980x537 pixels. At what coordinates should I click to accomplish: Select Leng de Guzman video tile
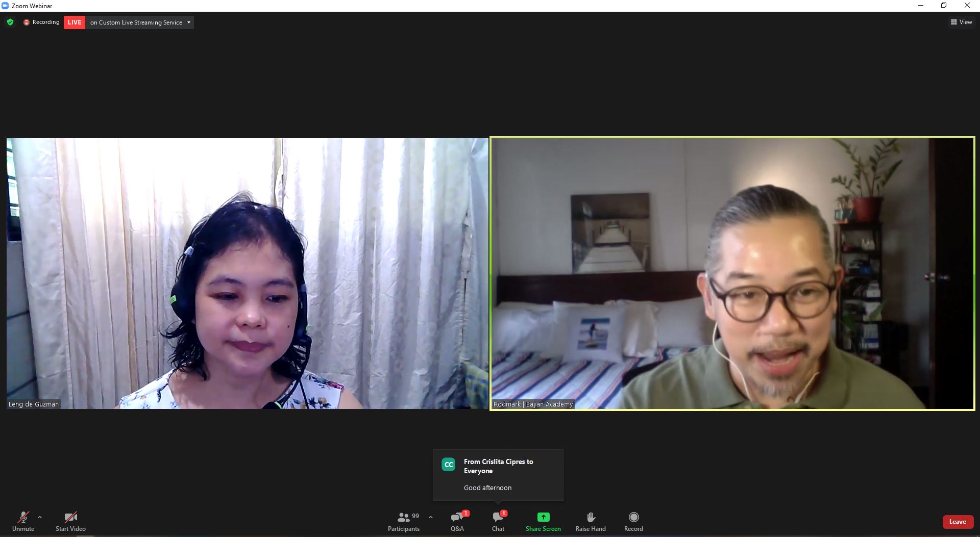point(248,273)
